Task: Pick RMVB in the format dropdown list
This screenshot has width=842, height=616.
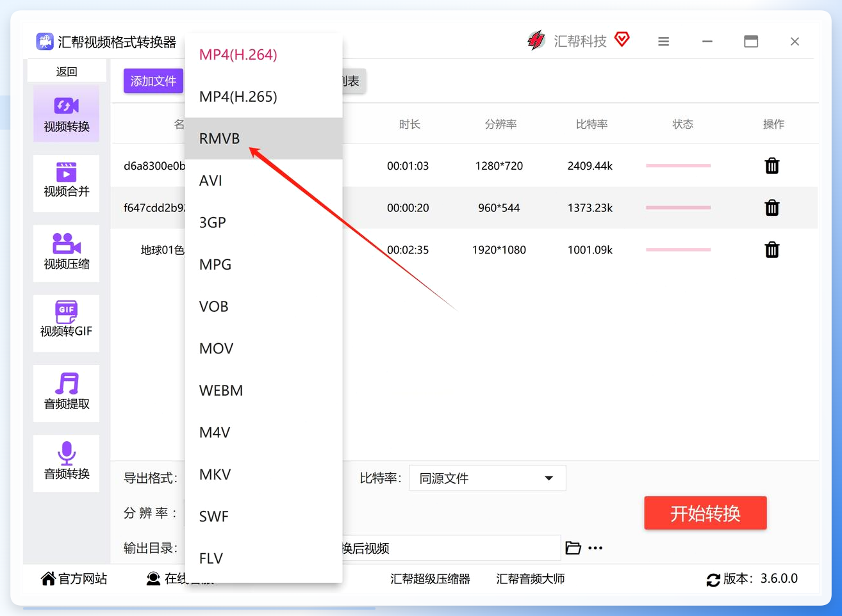Action: tap(264, 138)
